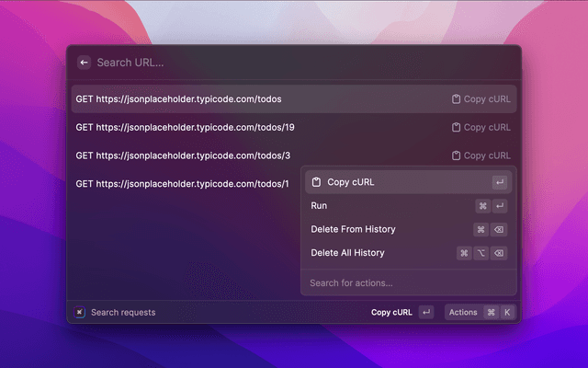Select Copy cURL in the actions menu
588x368 pixels.
click(x=351, y=182)
